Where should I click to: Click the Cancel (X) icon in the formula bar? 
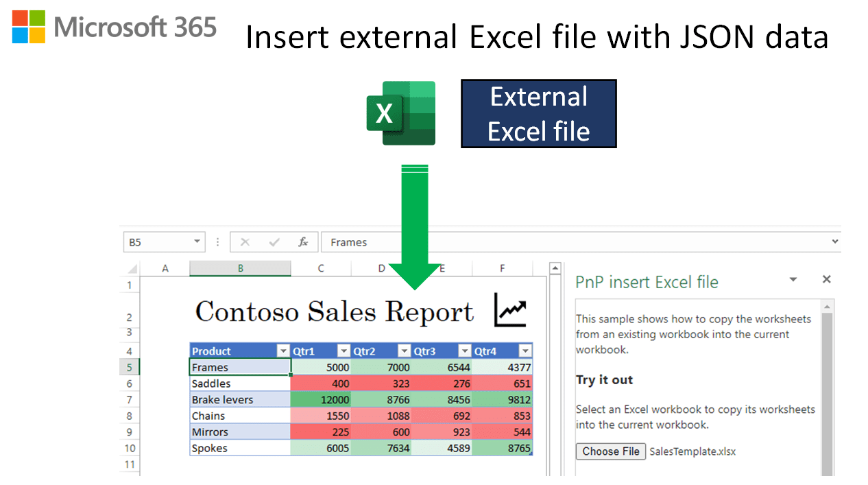(245, 241)
